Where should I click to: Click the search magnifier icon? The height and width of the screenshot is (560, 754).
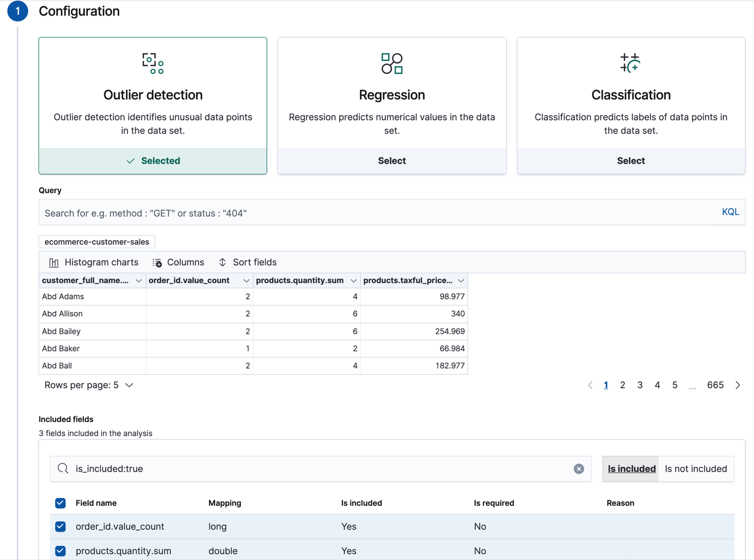coord(62,468)
